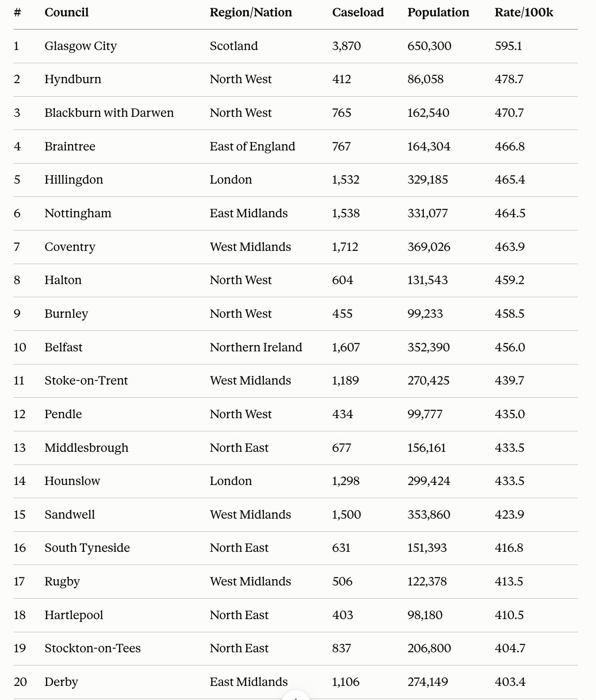Select the Glasgow City council cell
The width and height of the screenshot is (596, 700).
pos(80,46)
